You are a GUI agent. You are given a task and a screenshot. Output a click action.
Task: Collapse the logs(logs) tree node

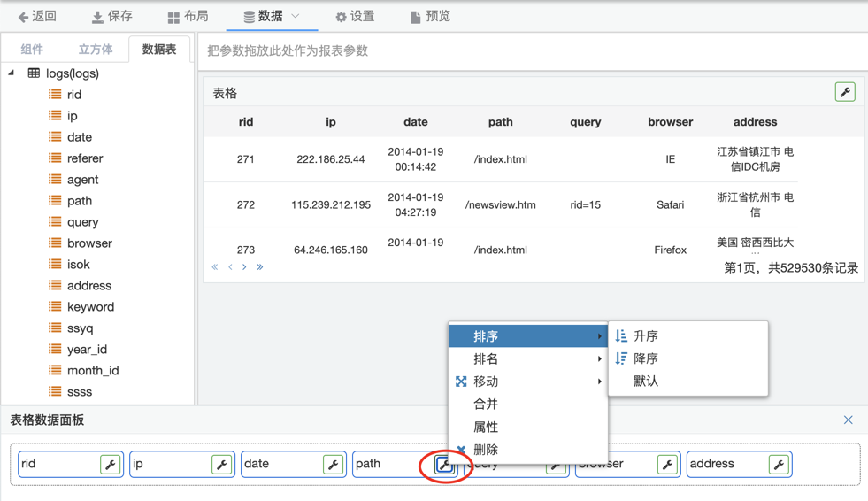pyautogui.click(x=12, y=73)
